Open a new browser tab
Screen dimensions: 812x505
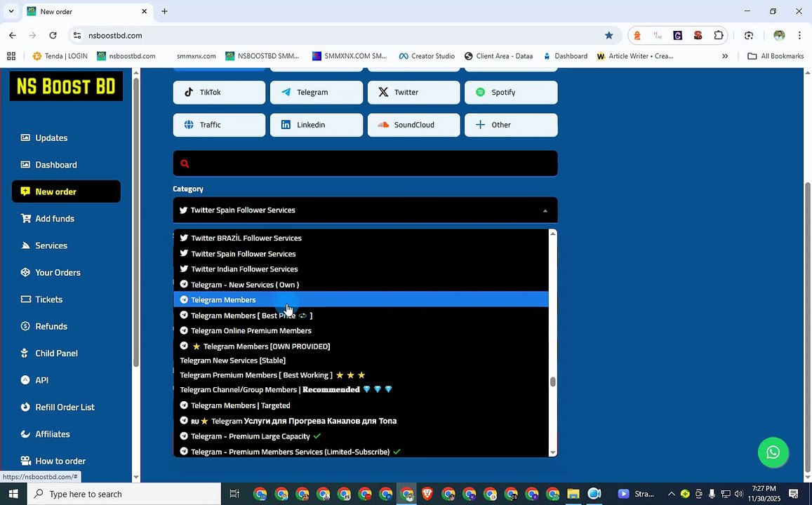[164, 11]
